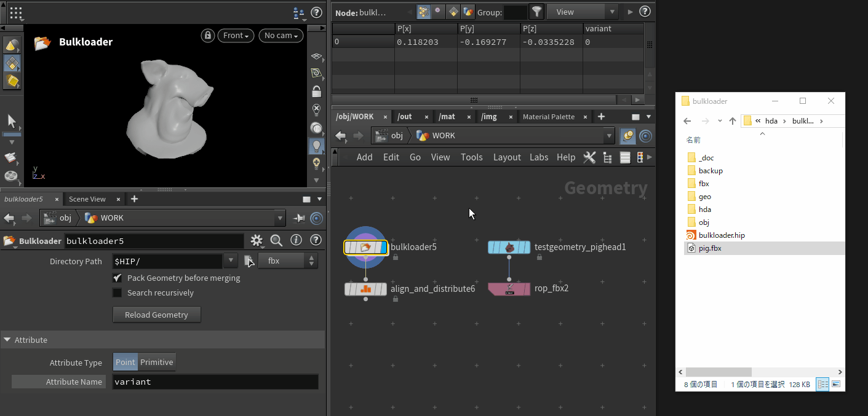Open the Add menu in network editor
This screenshot has width=868, height=416.
click(364, 157)
